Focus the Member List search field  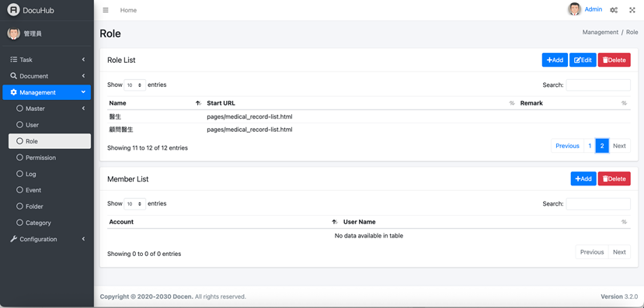pos(598,203)
